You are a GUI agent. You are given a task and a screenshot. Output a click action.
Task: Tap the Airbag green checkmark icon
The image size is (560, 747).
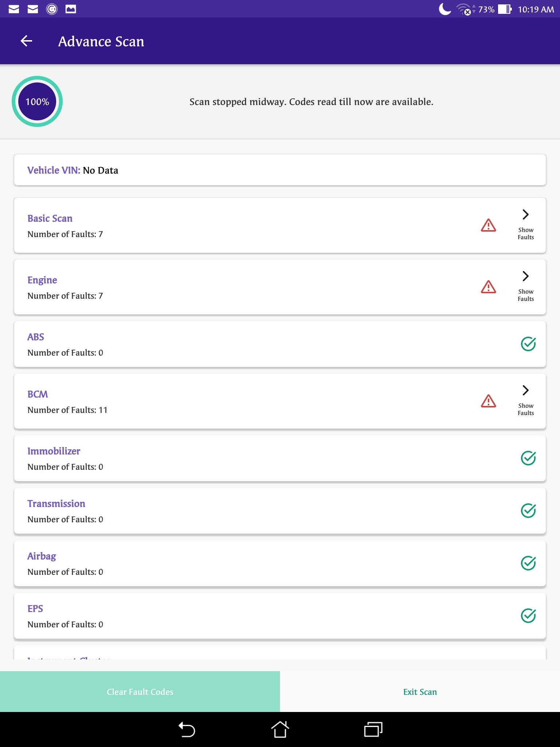click(x=528, y=563)
